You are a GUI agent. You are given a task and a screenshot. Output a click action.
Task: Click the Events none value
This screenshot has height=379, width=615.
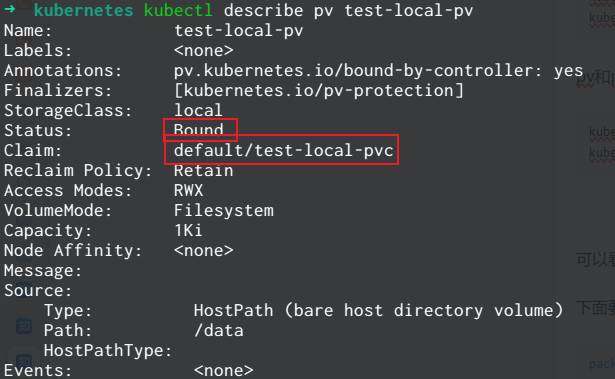[224, 370]
